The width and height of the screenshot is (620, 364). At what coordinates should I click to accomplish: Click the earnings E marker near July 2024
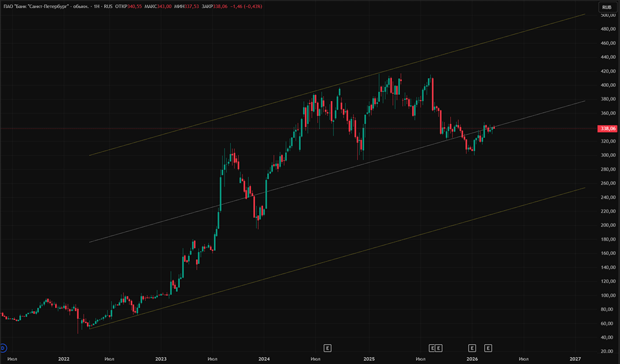pos(327,348)
